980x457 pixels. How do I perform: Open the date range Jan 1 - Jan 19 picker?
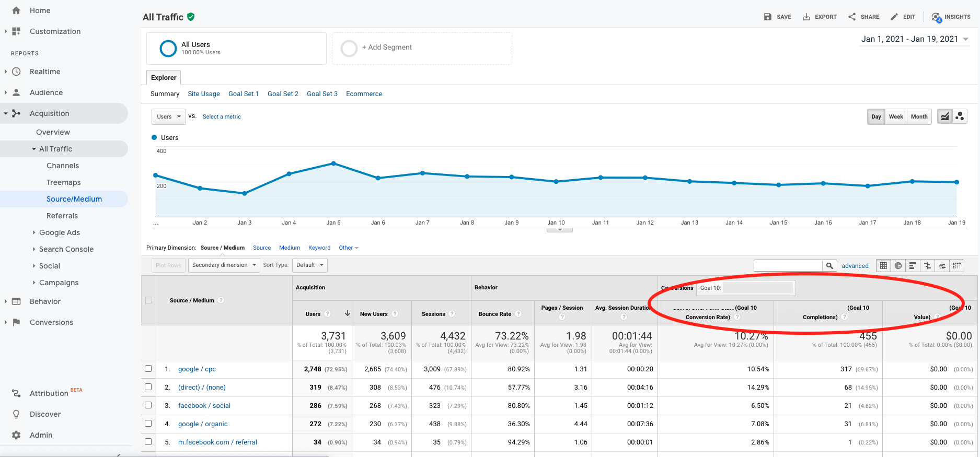pos(915,39)
